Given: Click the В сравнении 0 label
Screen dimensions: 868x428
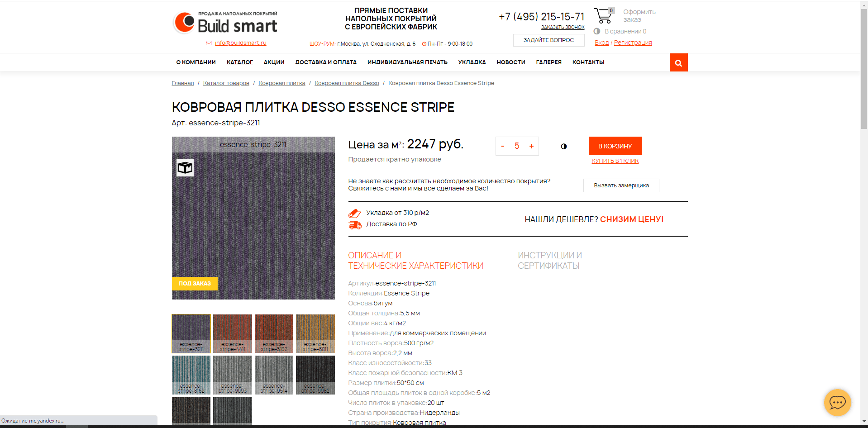Looking at the screenshot, I should point(625,31).
